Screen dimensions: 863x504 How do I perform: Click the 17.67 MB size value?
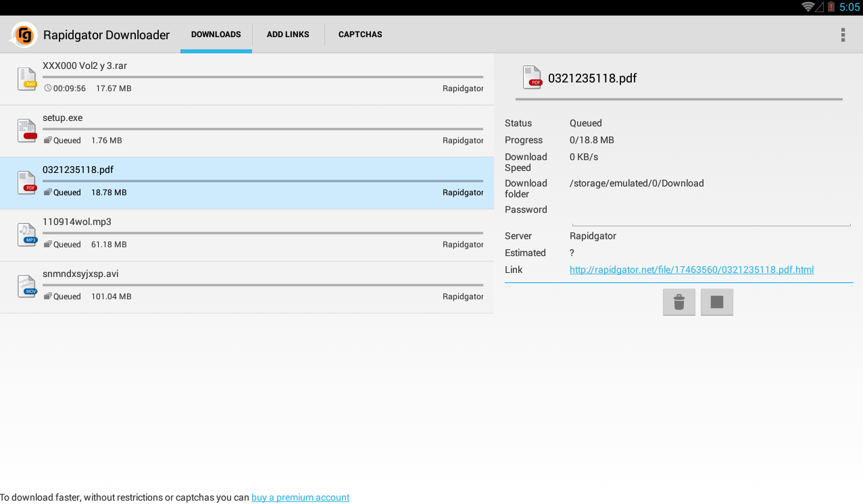tap(114, 89)
